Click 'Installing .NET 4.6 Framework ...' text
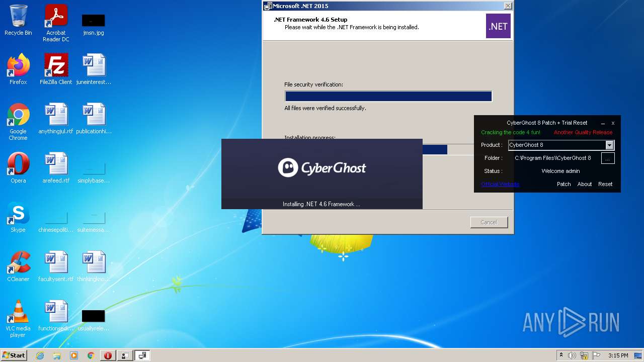This screenshot has height=362, width=644. [x=321, y=204]
